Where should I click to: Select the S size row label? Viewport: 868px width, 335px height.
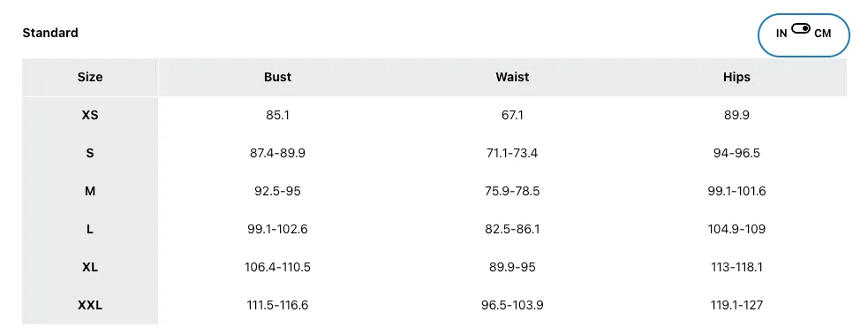(90, 154)
